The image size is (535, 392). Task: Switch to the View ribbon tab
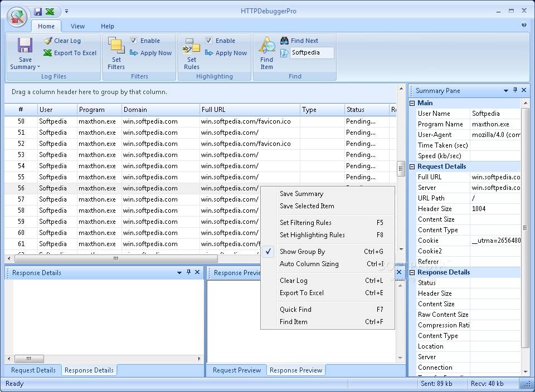coord(77,26)
